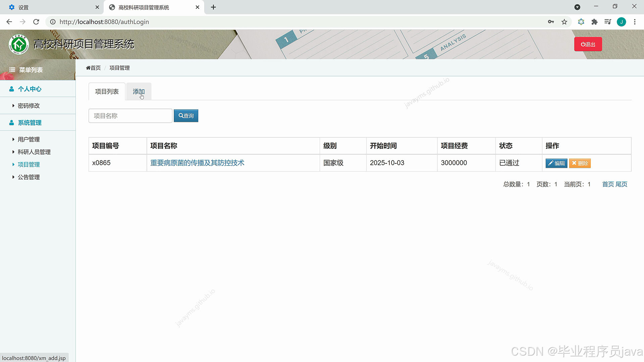This screenshot has height=362, width=644.
Task: Open the 添加 tab
Action: (139, 92)
